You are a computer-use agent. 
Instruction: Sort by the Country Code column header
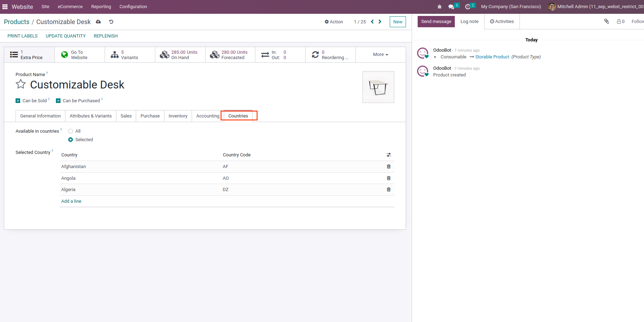[237, 155]
